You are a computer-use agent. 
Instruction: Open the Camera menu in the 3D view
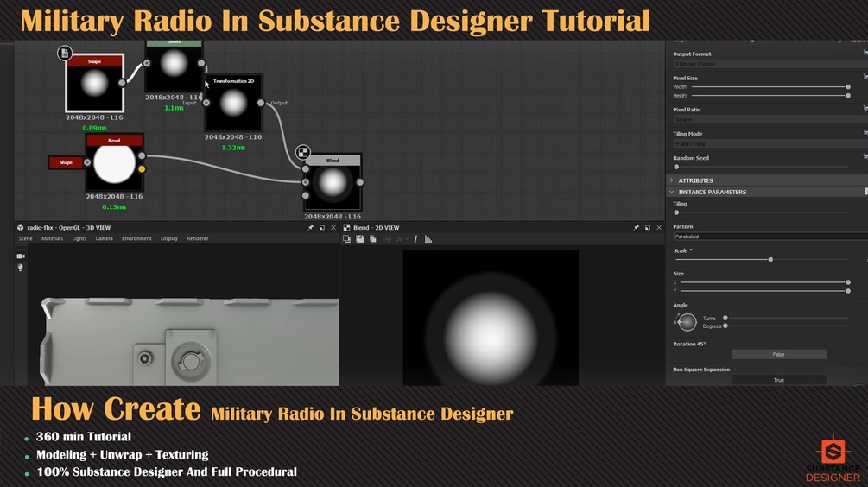(x=104, y=238)
